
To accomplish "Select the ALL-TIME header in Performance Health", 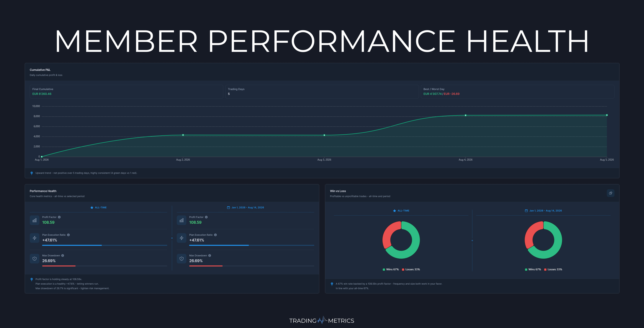I will click(x=98, y=207).
